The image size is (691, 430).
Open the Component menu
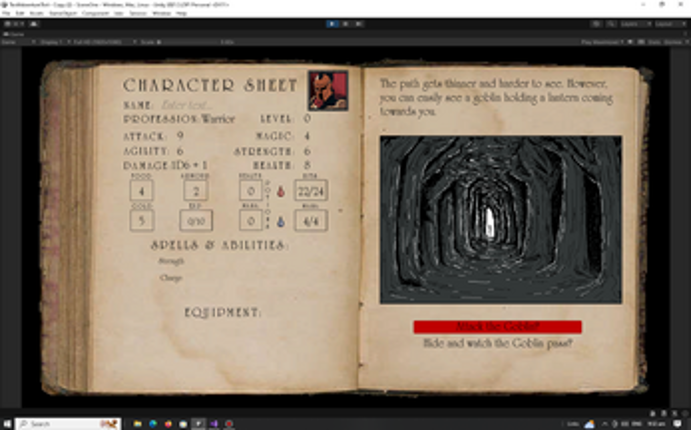point(95,14)
